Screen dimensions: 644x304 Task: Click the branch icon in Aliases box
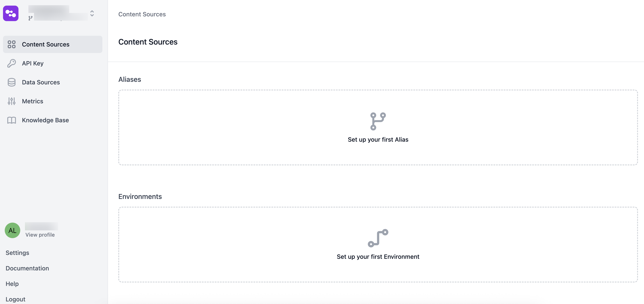378,121
